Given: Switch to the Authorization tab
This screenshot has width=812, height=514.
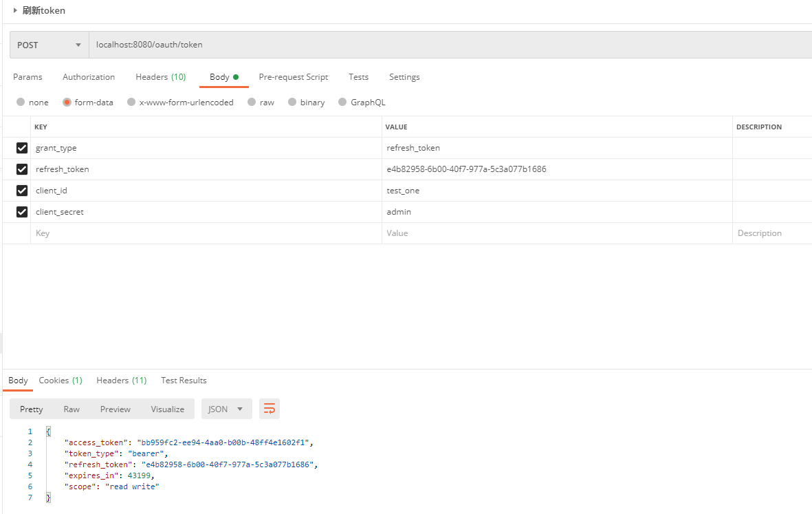Looking at the screenshot, I should click(89, 77).
